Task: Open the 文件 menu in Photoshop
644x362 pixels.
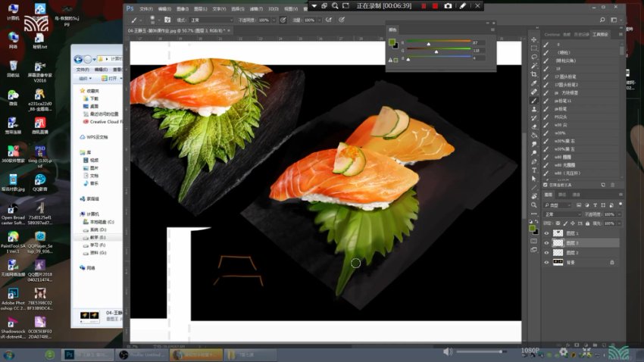Action: pyautogui.click(x=145, y=8)
